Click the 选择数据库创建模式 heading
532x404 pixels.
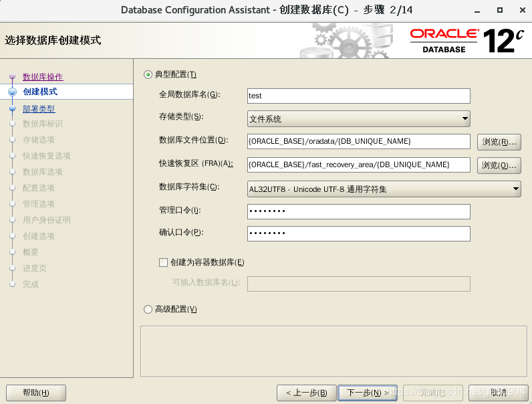point(53,40)
